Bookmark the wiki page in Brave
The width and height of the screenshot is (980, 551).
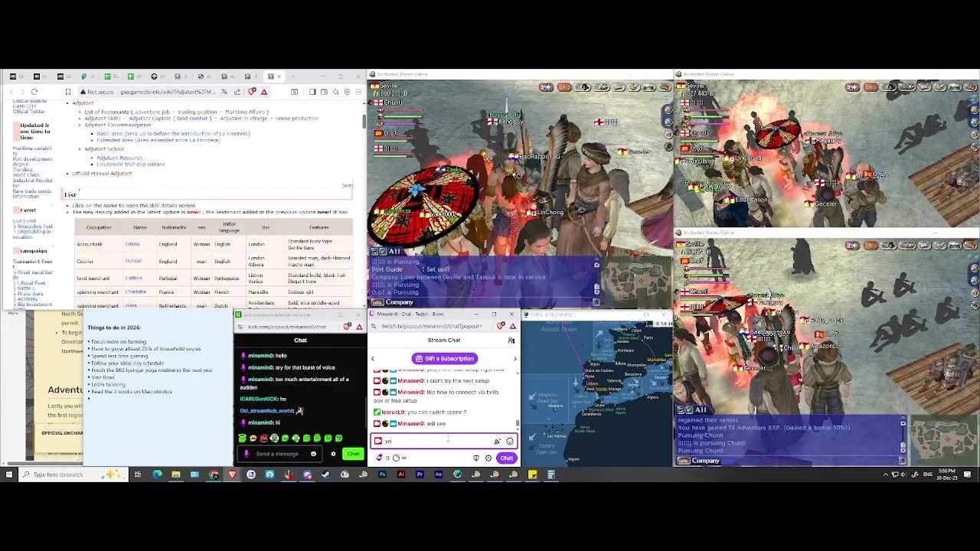tap(68, 92)
